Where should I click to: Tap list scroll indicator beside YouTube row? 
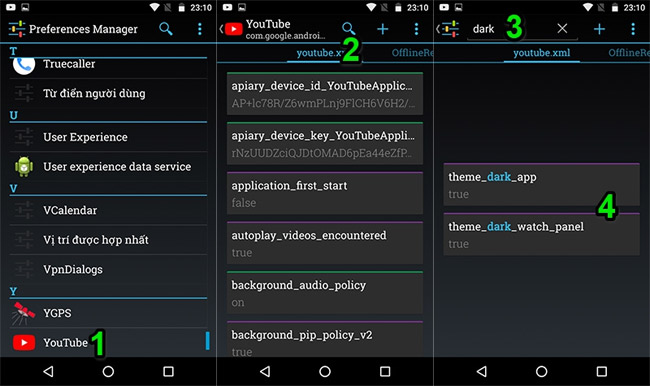(208, 341)
